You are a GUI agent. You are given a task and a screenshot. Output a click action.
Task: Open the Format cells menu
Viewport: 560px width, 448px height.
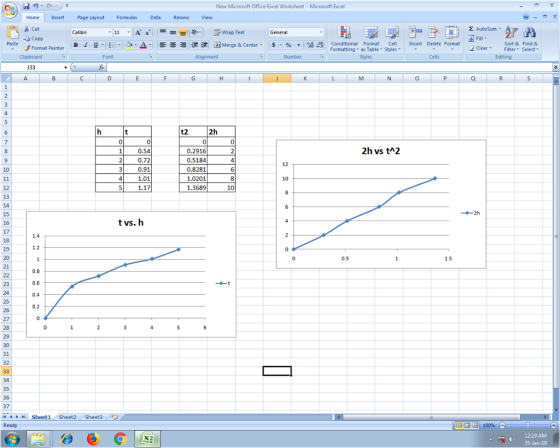click(452, 38)
